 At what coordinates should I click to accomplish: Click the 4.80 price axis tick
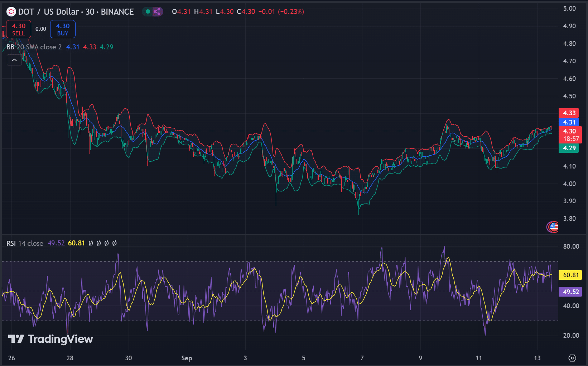point(569,44)
